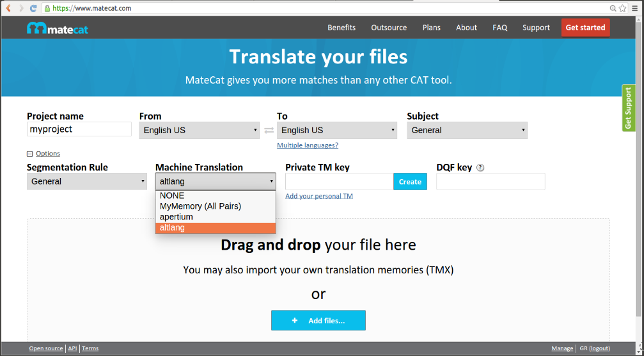Focus the Private TM key field

pyautogui.click(x=339, y=182)
